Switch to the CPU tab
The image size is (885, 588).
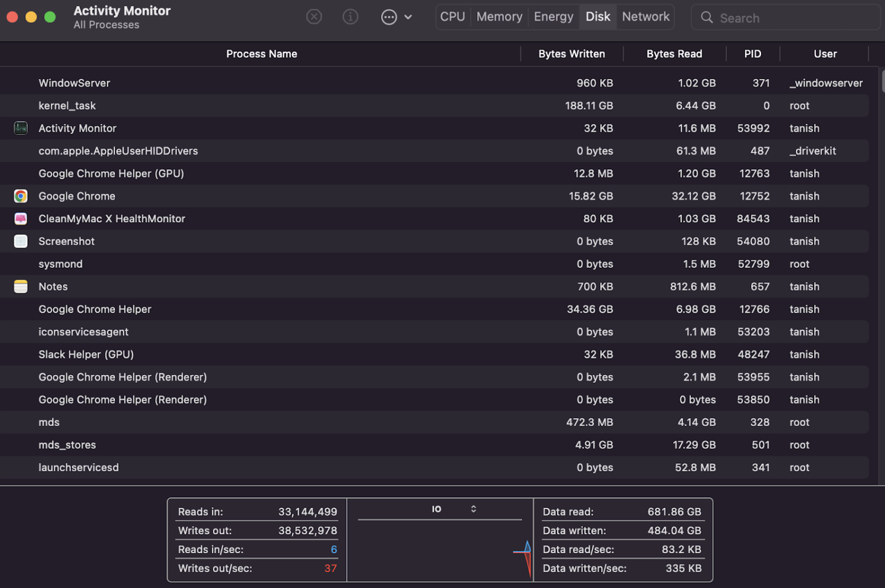453,17
